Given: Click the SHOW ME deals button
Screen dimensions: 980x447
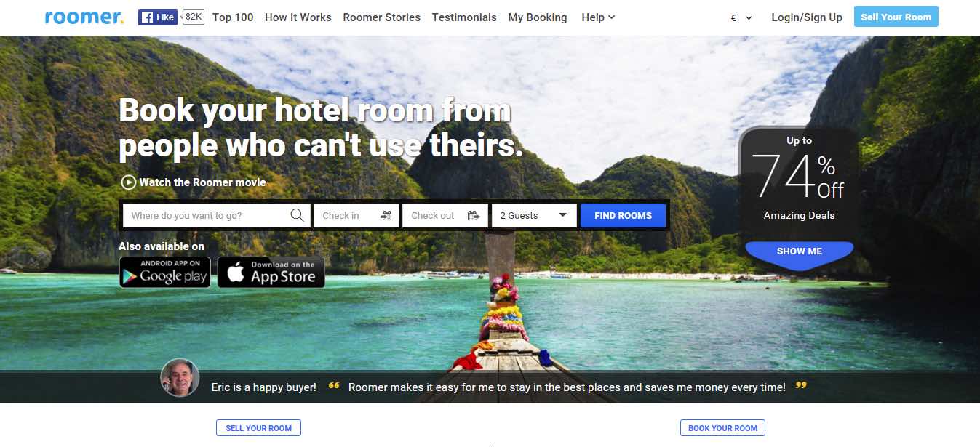Looking at the screenshot, I should click(800, 251).
